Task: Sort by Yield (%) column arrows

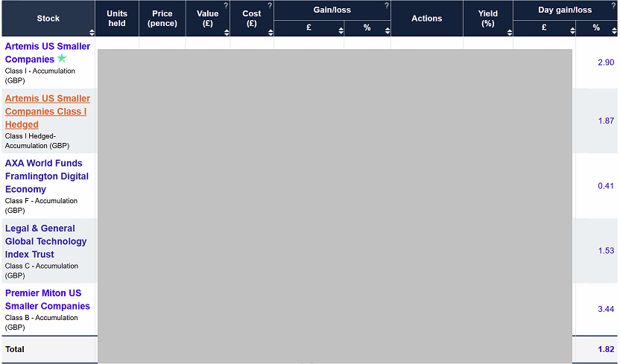Action: pyautogui.click(x=508, y=32)
